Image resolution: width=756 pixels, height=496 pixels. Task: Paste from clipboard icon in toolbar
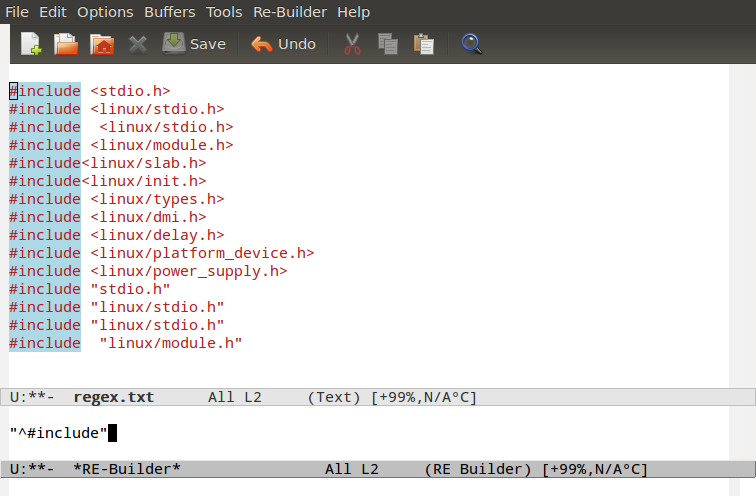pyautogui.click(x=424, y=44)
